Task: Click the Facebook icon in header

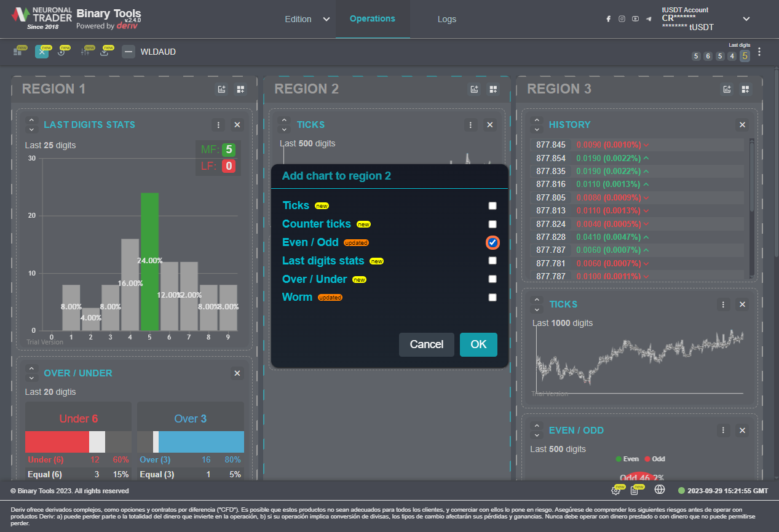Action: 608,19
